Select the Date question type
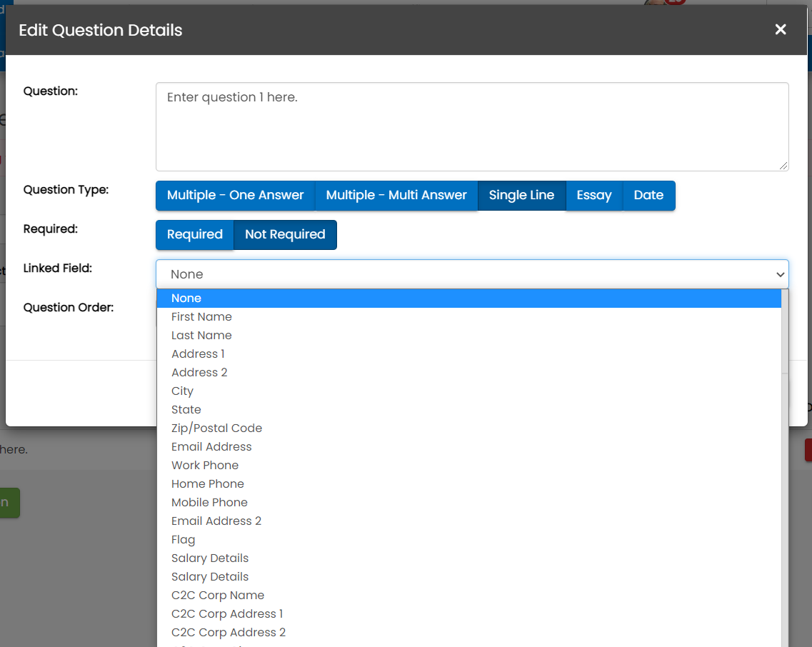 (x=648, y=196)
